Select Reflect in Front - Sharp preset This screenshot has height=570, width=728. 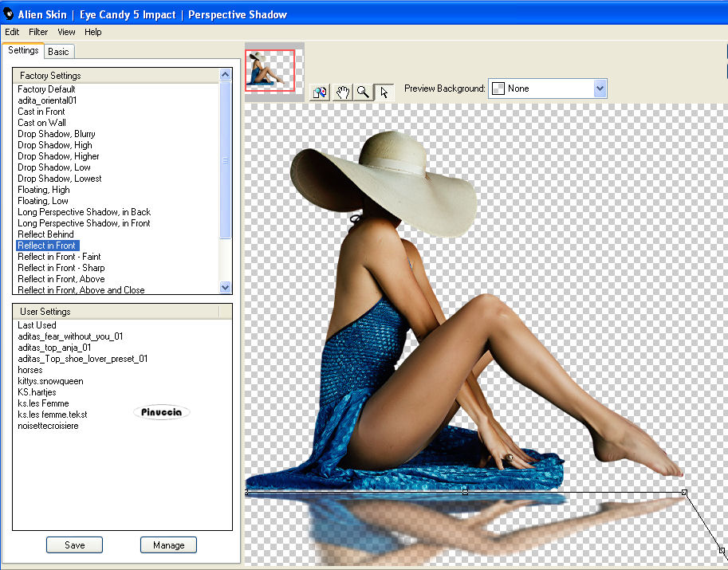click(61, 268)
